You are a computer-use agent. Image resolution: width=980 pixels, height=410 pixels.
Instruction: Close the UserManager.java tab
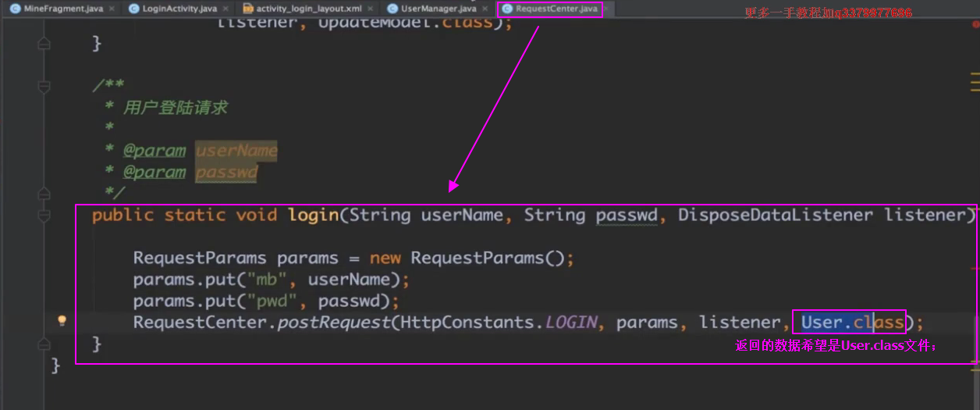[483, 9]
